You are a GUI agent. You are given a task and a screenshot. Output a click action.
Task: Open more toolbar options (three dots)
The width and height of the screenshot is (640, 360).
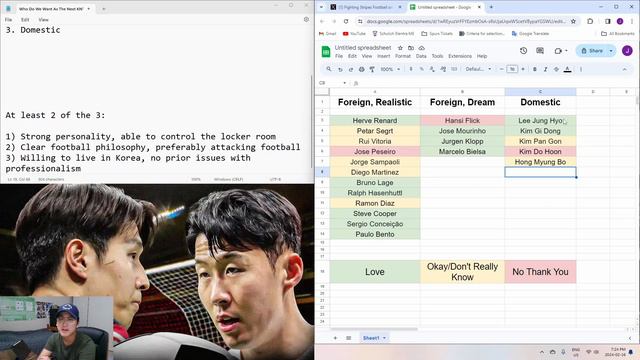tap(581, 69)
